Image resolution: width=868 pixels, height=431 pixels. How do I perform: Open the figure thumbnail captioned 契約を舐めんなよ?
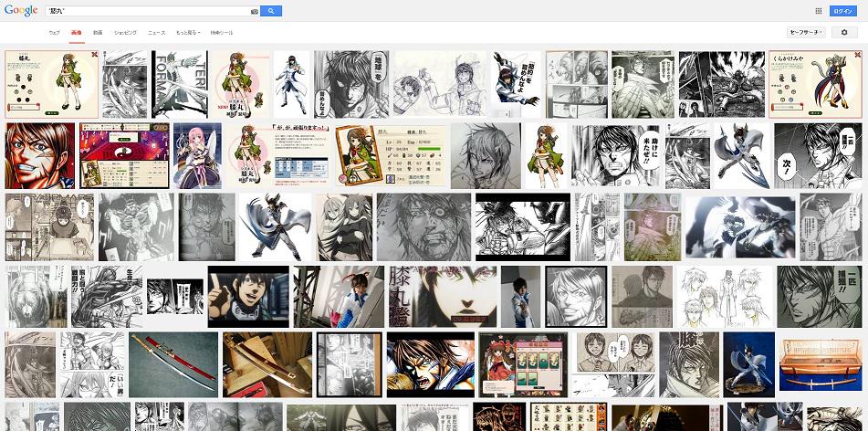coord(516,85)
